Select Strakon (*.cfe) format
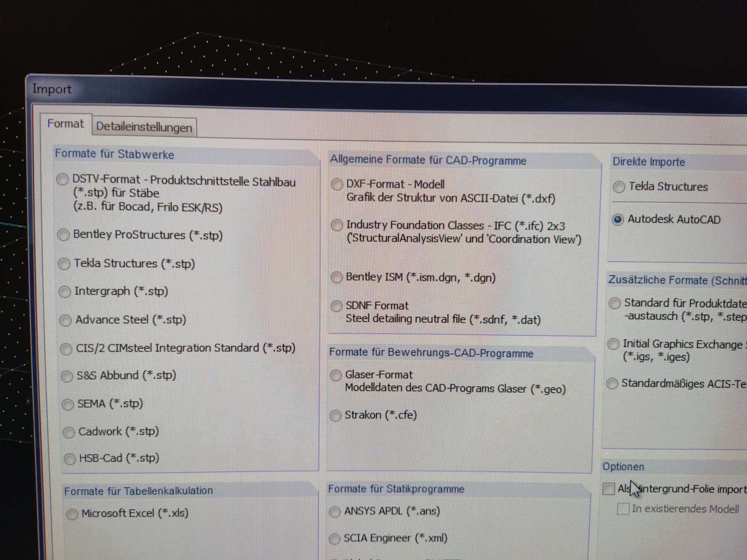The height and width of the screenshot is (560, 747). [x=335, y=415]
